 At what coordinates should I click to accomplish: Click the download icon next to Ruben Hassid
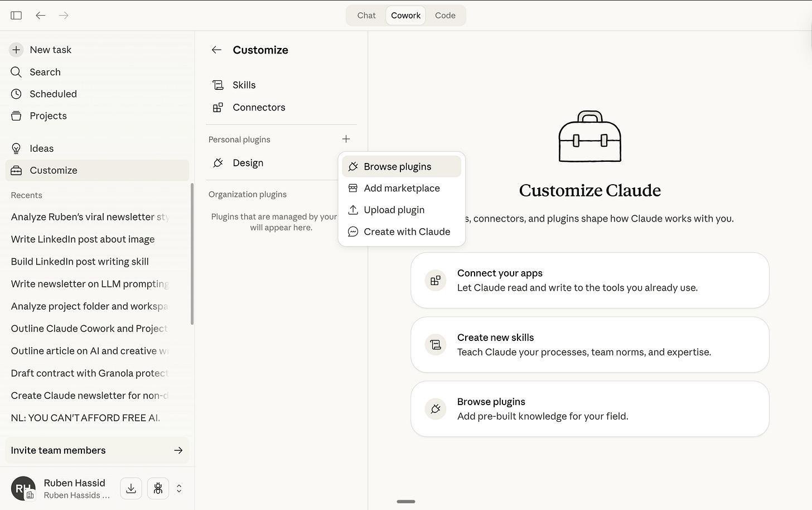coord(131,488)
